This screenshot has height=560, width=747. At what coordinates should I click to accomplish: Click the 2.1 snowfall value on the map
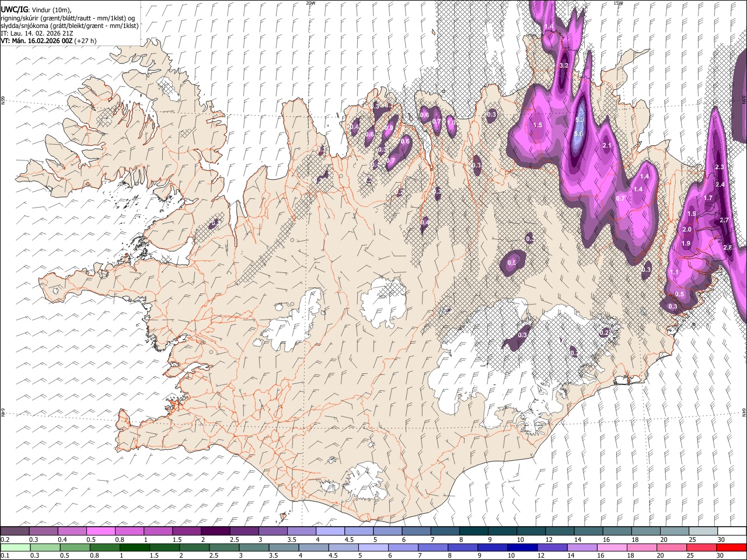(606, 146)
